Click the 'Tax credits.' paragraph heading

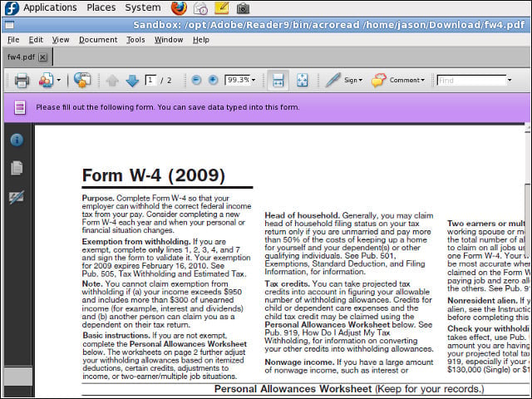point(287,283)
